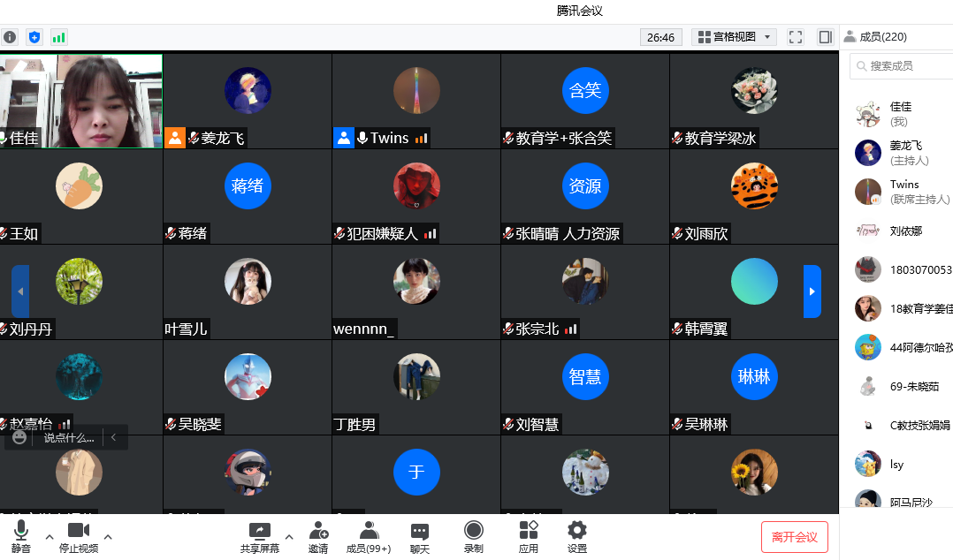The width and height of the screenshot is (953, 560).
Task: Enter fullscreen mode via the brackets icon
Action: (796, 37)
